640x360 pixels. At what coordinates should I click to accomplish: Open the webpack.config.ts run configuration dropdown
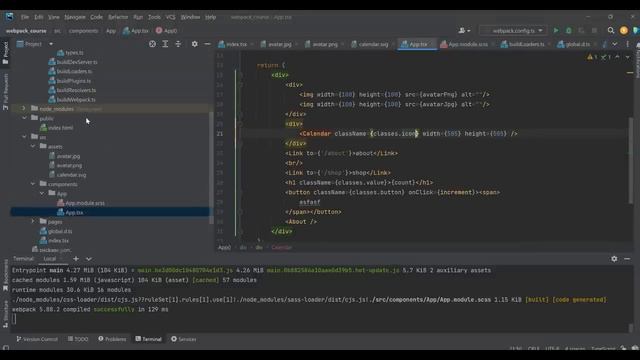[x=513, y=31]
